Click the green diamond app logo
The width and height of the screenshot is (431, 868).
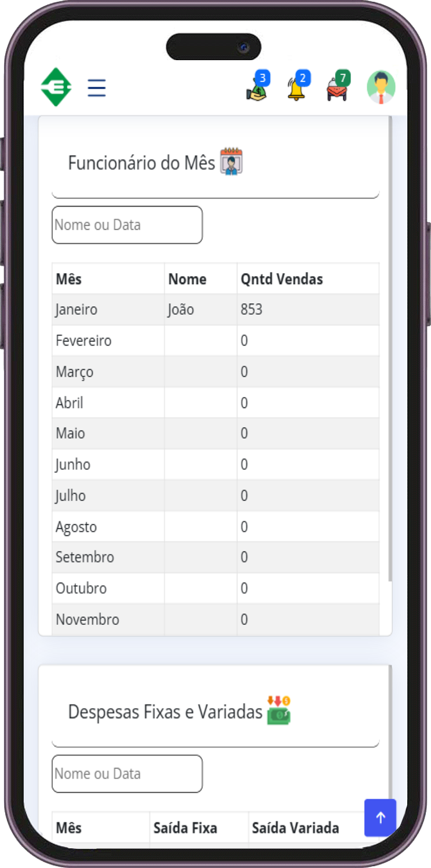point(56,87)
